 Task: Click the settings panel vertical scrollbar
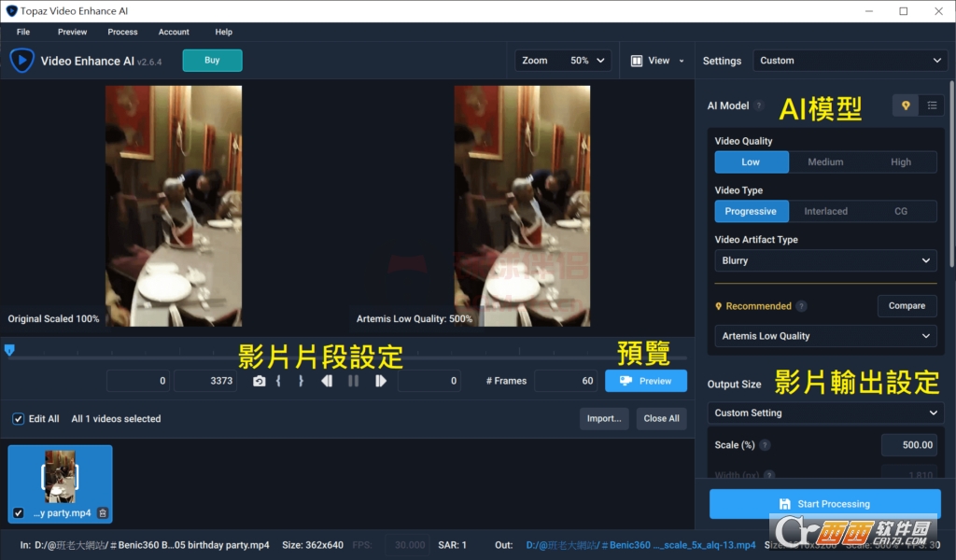click(x=951, y=174)
